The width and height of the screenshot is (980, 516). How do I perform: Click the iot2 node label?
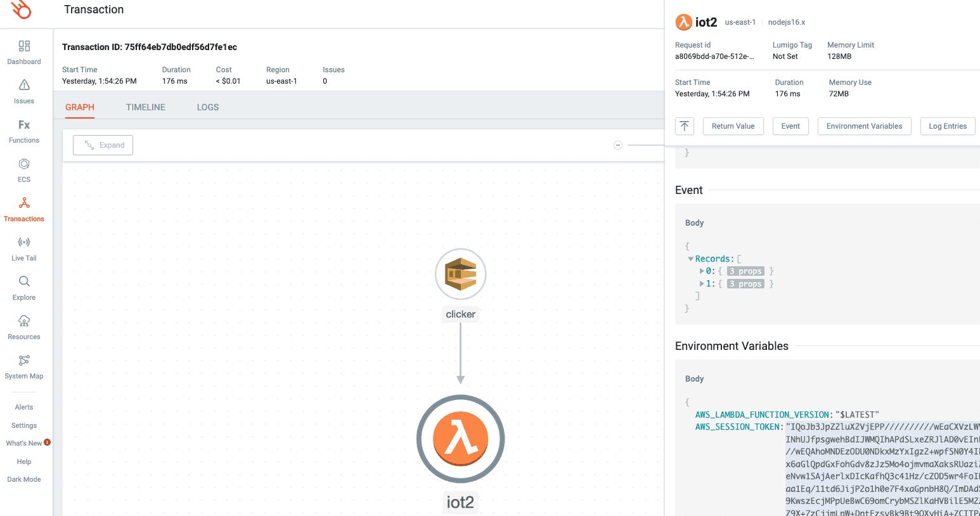tap(461, 502)
